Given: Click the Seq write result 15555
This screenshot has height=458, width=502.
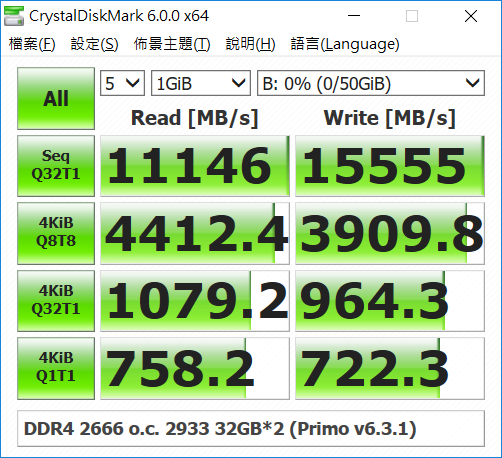Looking at the screenshot, I should tap(390, 166).
